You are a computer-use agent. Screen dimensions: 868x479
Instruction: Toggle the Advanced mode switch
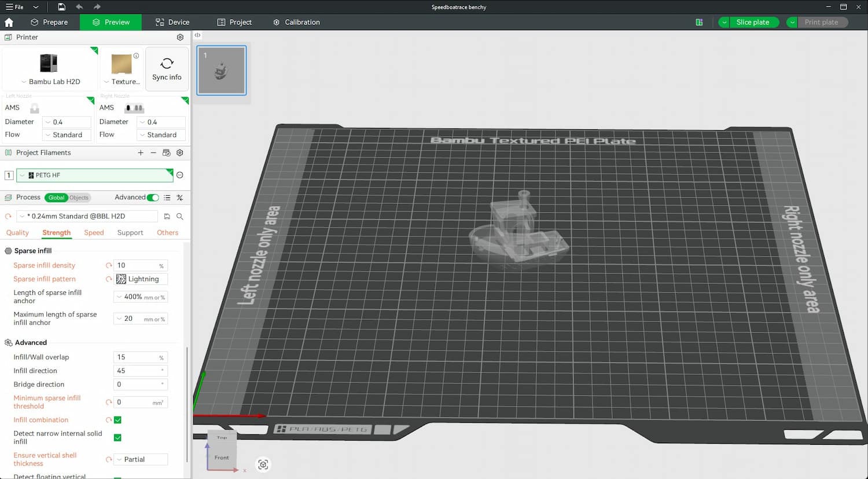click(153, 198)
